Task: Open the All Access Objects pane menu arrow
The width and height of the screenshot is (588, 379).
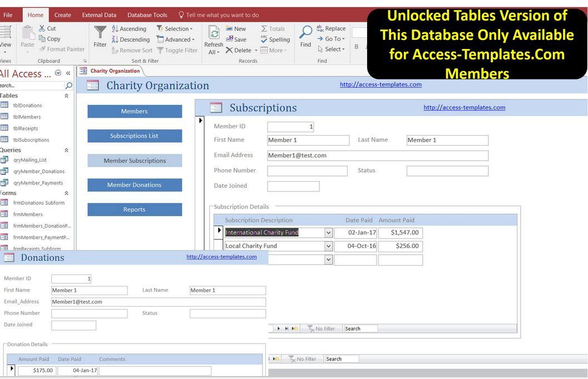Action: [58, 73]
